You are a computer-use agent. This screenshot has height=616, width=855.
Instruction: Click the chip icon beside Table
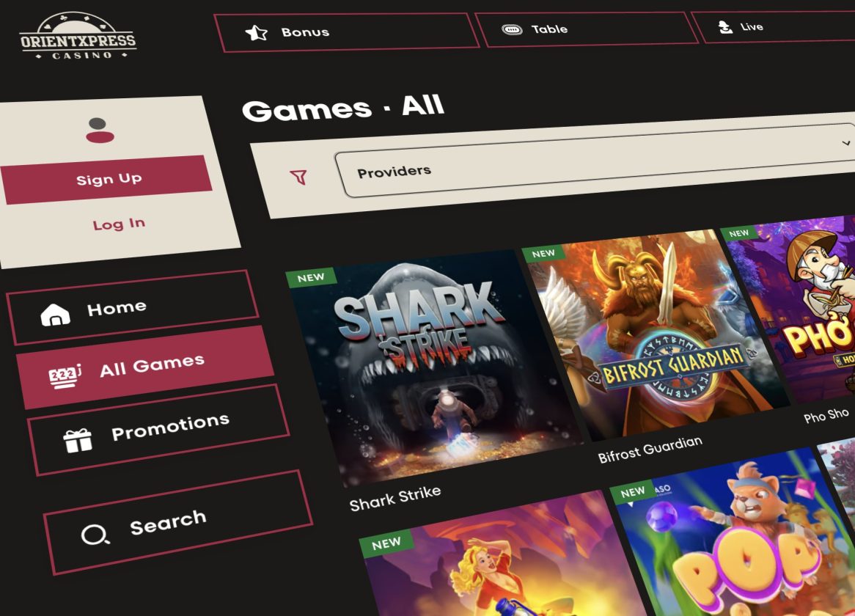pyautogui.click(x=512, y=29)
